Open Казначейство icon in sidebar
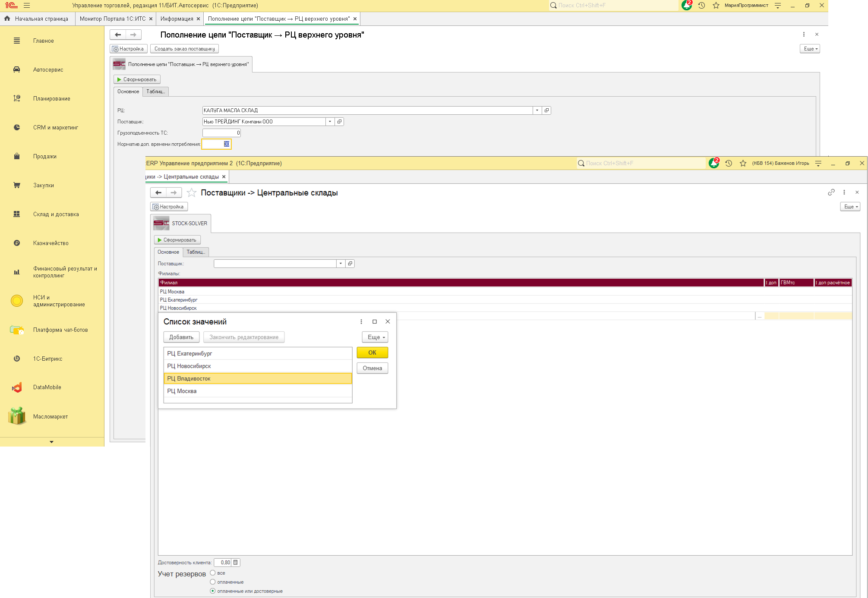 (17, 243)
